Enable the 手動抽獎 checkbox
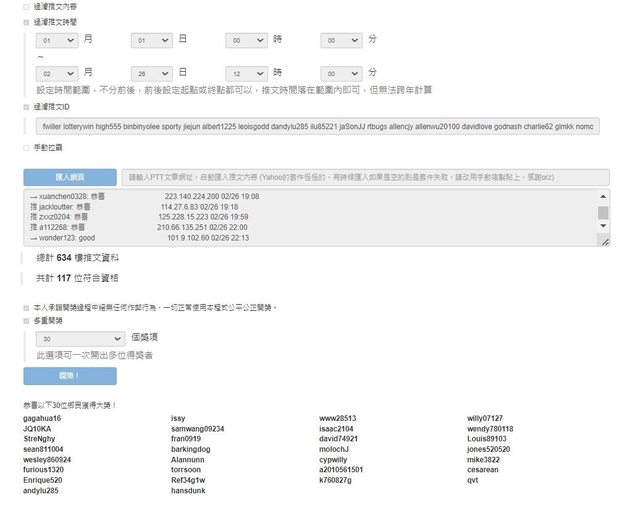Screen dimensions: 640x505 tap(26, 147)
